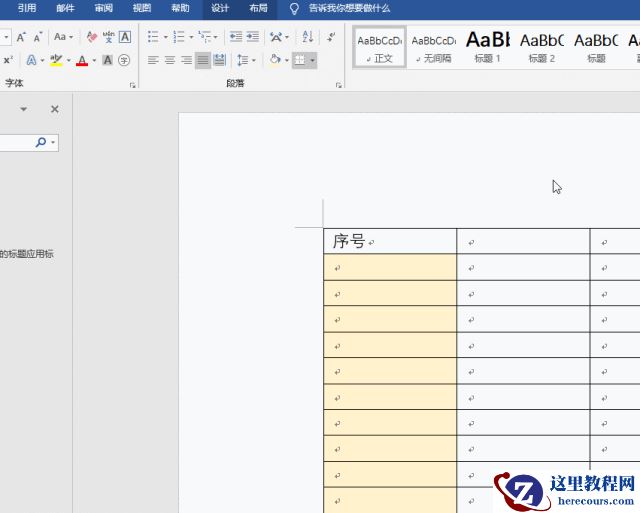Open the Phonetic Guide (wén) tool
Viewport: 640px width, 513px height.
point(109,37)
